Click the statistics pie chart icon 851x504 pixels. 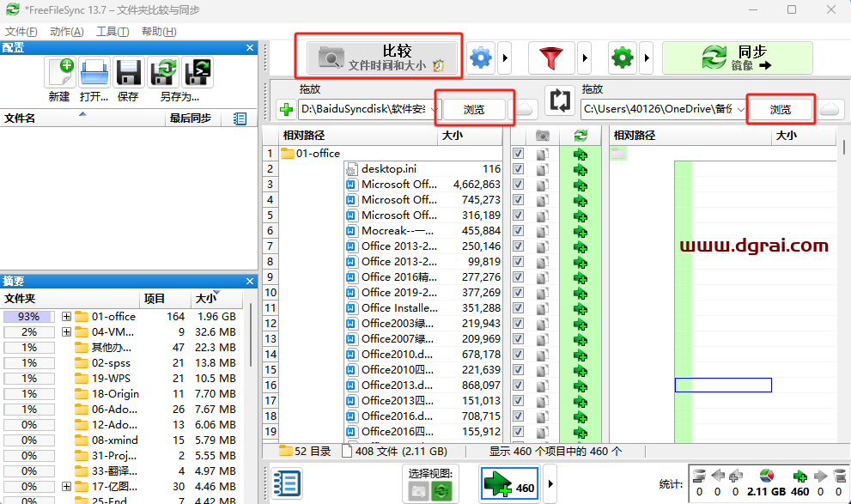pyautogui.click(x=767, y=476)
